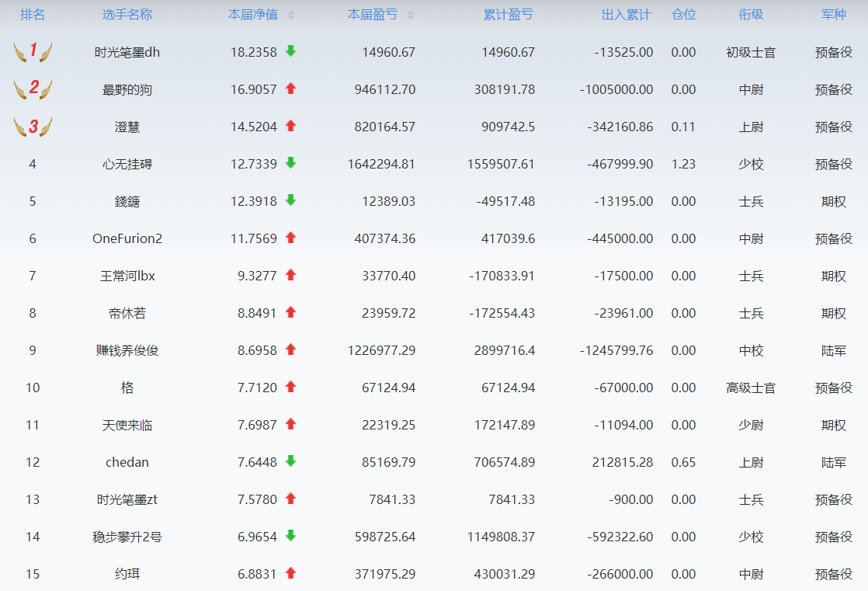Select the -1005000.00 cash flow value
This screenshot has height=591, width=868.
tap(616, 90)
